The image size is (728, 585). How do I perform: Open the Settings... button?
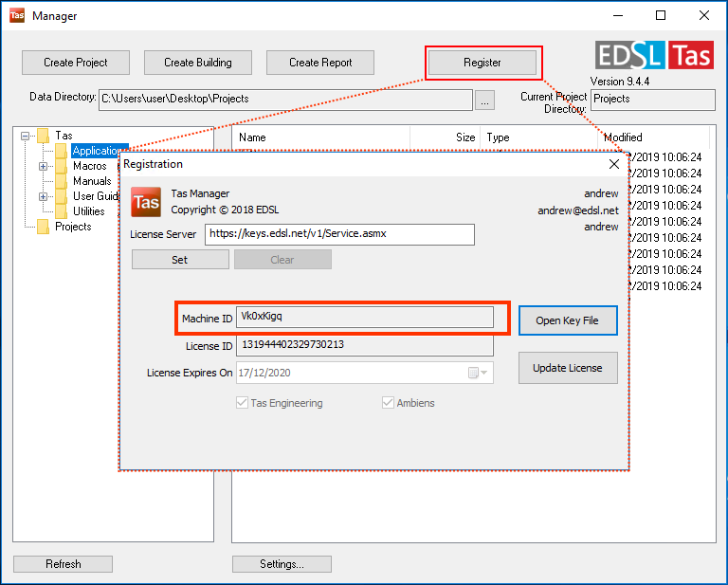(x=282, y=564)
